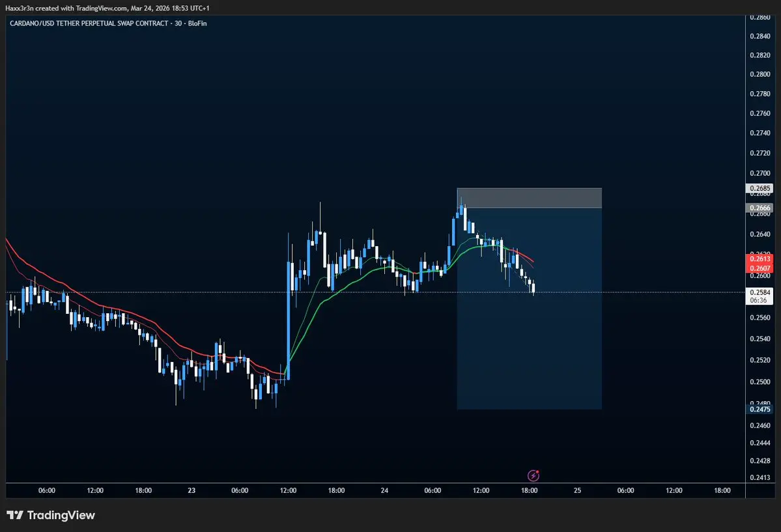Viewport: 781px width, 532px height.
Task: Select the 0.2475 target price label
Action: [760, 409]
